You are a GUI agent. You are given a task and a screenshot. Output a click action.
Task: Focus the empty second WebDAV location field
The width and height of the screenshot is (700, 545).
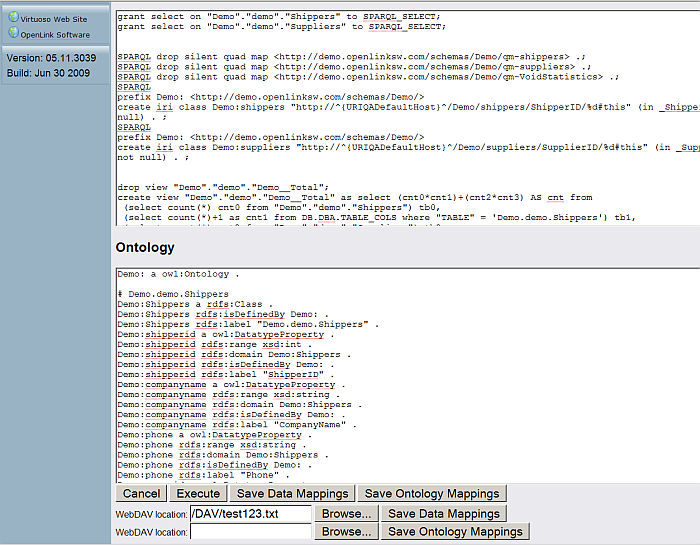(x=250, y=532)
